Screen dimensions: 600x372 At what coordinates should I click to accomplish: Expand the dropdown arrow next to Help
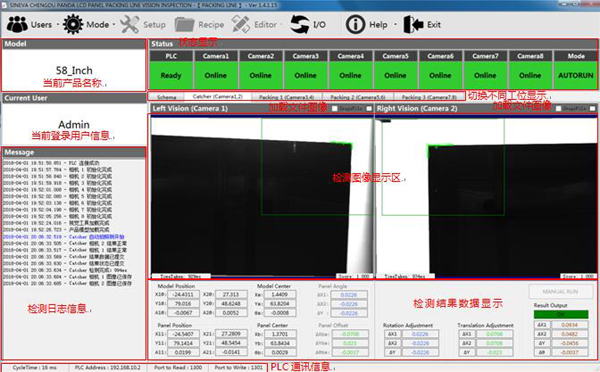(x=395, y=25)
